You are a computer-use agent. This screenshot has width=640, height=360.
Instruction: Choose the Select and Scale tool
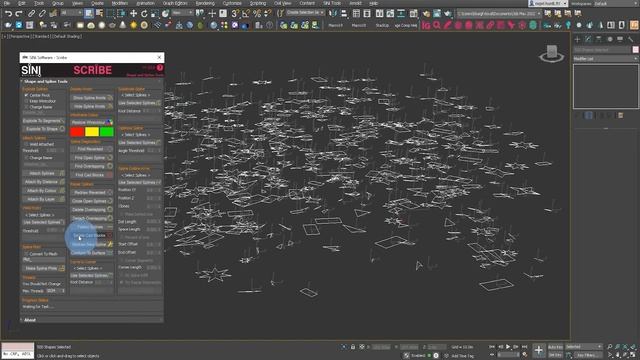[x=155, y=13]
